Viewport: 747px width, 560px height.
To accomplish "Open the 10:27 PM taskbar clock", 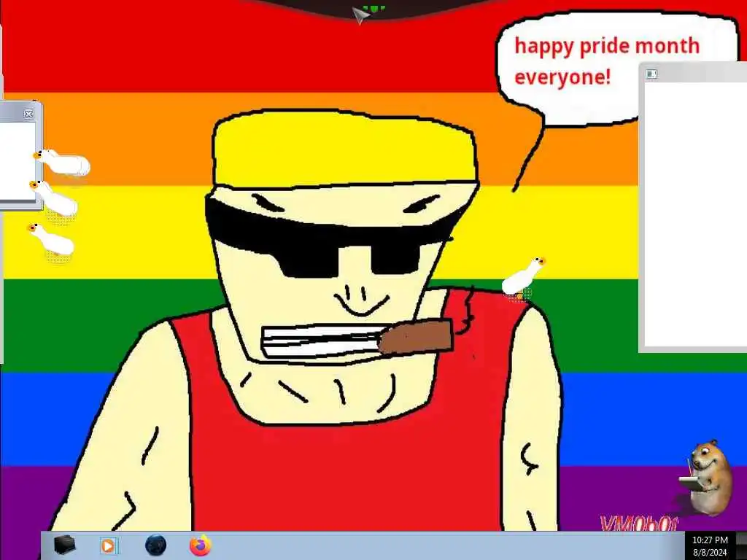I will pos(710,545).
